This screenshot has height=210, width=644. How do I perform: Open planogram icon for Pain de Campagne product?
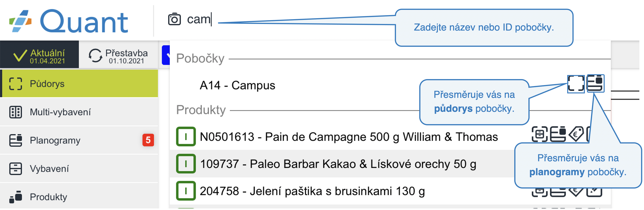click(x=558, y=134)
